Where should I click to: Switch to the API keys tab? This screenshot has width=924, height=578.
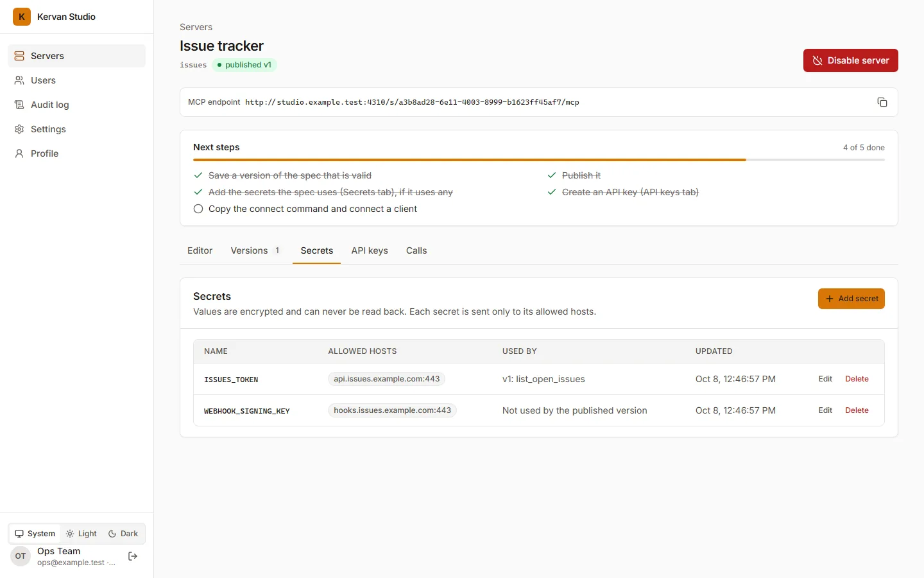(x=370, y=250)
